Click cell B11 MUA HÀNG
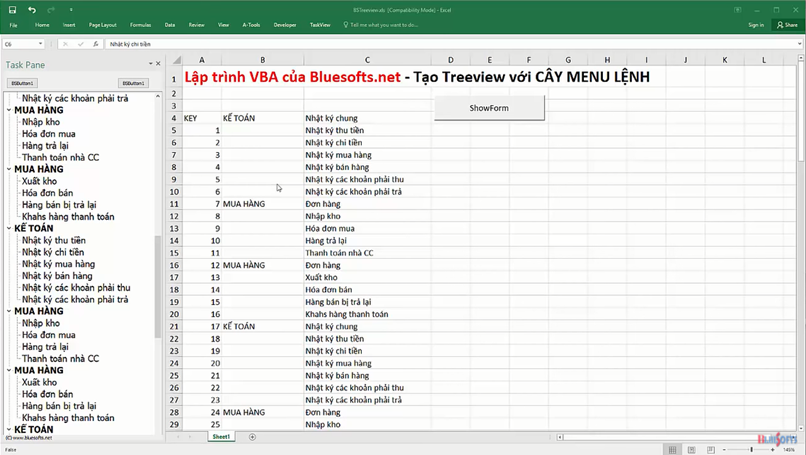Viewport: 806px width, 455px height. (x=263, y=204)
